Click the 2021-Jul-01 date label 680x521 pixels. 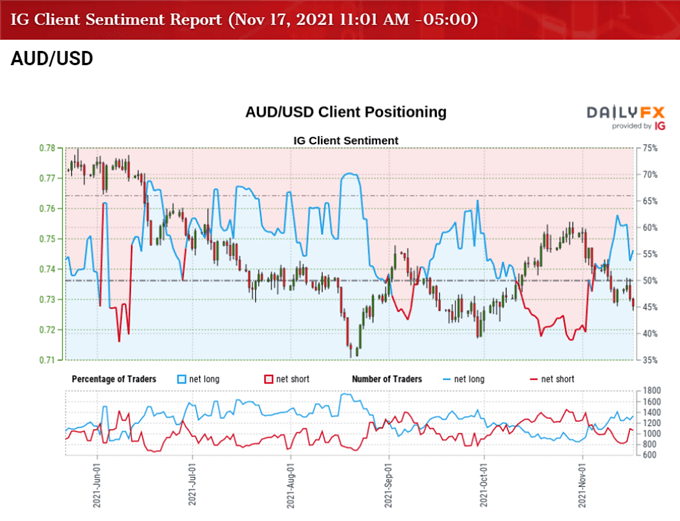pyautogui.click(x=192, y=484)
